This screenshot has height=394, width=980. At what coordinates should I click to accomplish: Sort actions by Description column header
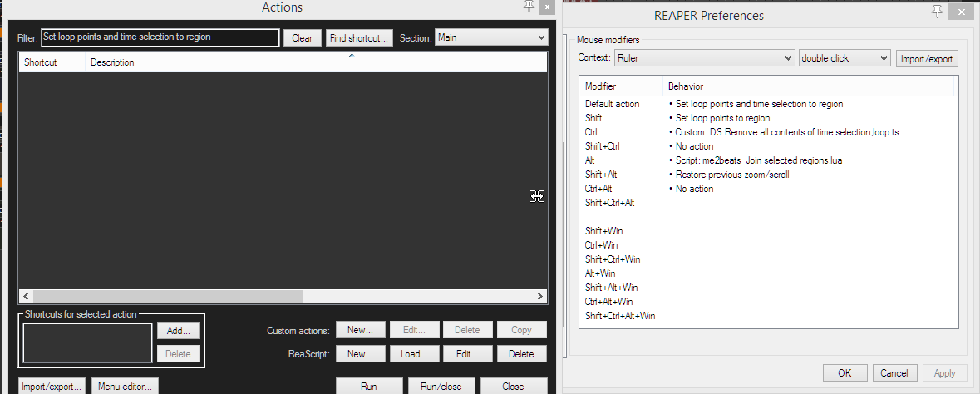click(316, 62)
